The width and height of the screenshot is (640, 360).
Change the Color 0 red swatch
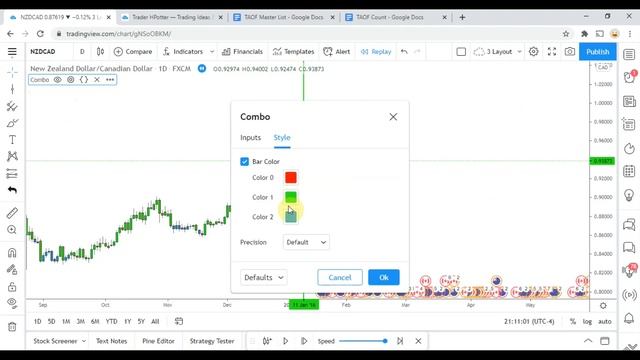[291, 178]
